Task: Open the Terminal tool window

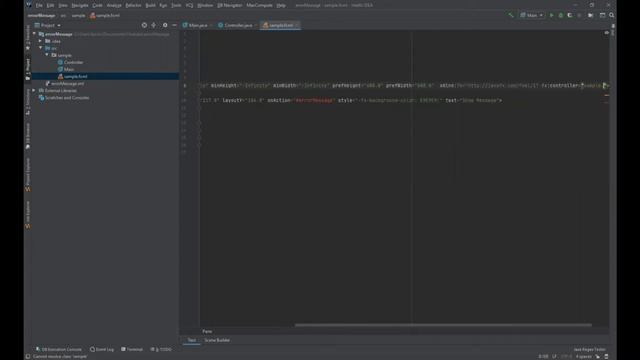Action: click(132, 349)
